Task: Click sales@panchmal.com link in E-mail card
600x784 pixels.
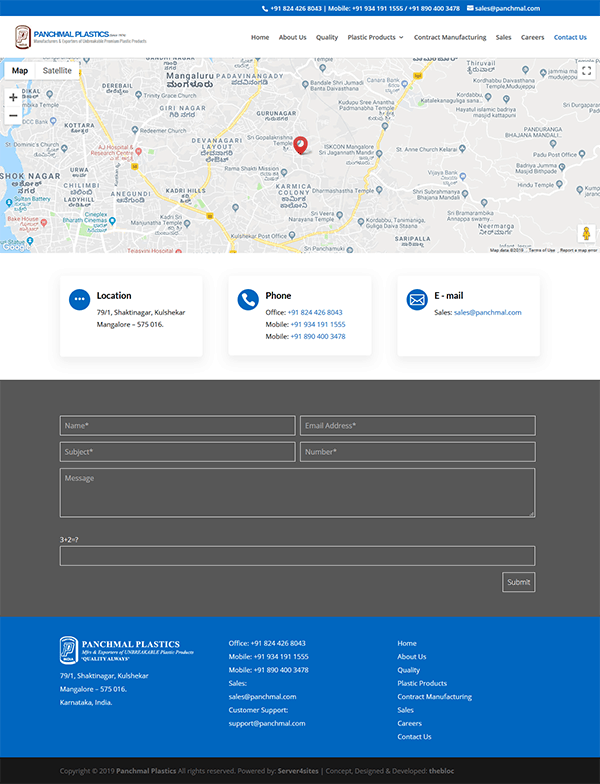Action: pos(488,312)
